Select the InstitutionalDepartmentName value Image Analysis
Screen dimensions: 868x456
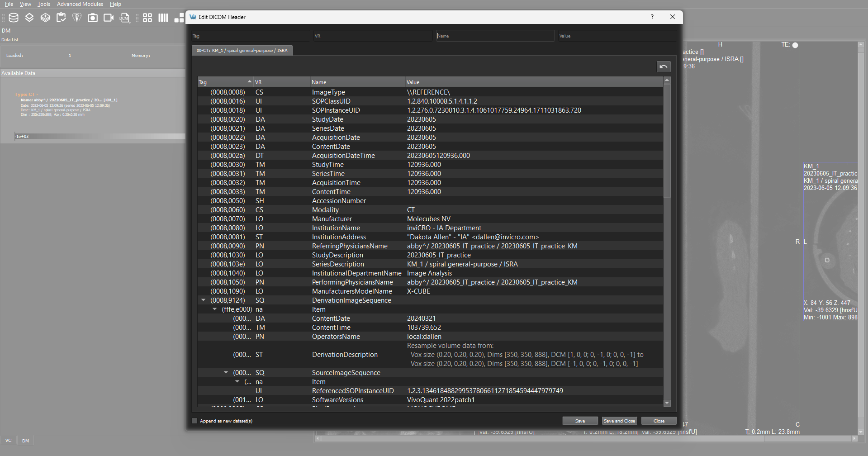(x=429, y=273)
